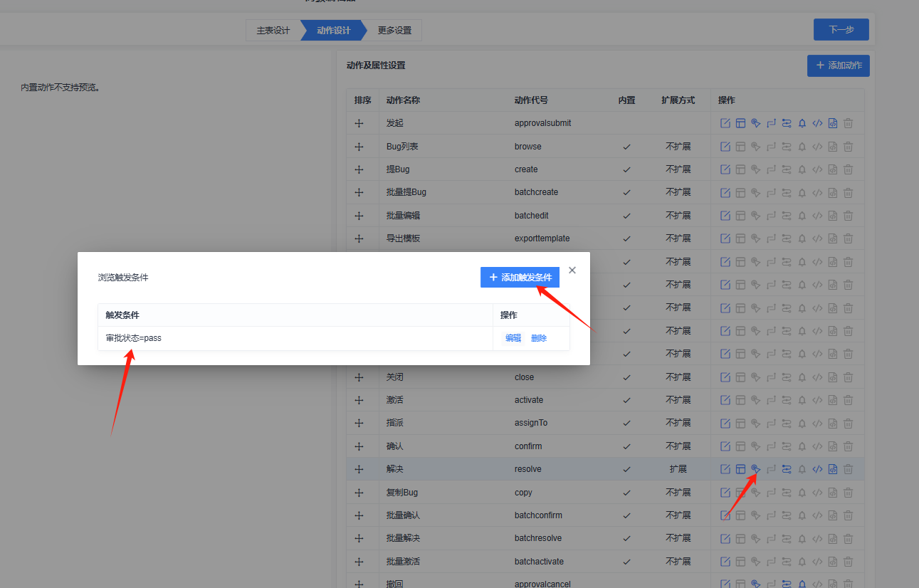The height and width of the screenshot is (588, 919).
Task: Open the code tag icon for 解决
Action: pos(817,469)
